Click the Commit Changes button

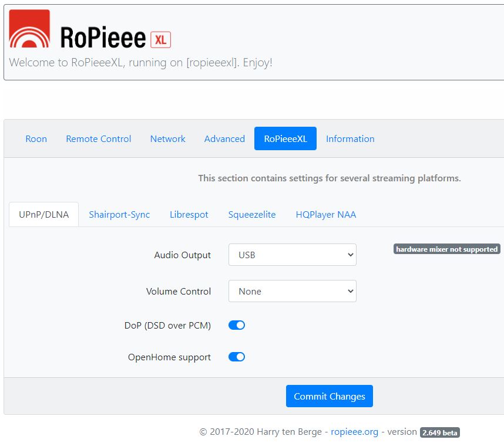(x=330, y=396)
